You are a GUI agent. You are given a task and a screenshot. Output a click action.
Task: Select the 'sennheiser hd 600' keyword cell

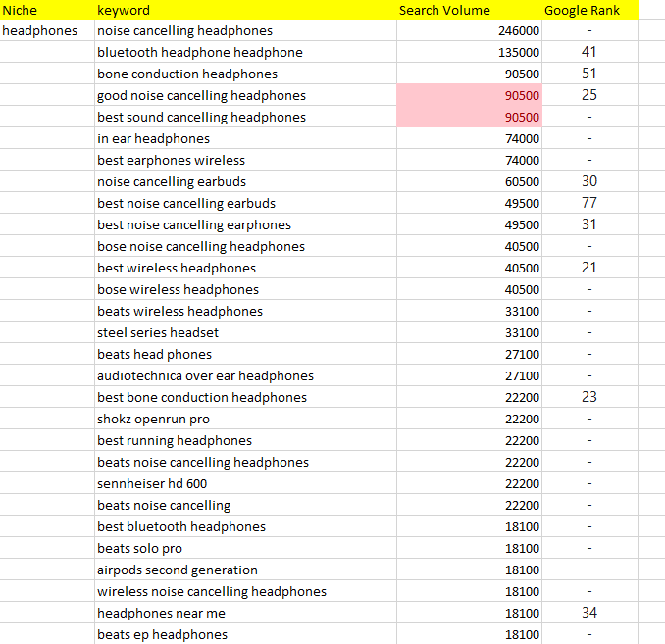[152, 484]
